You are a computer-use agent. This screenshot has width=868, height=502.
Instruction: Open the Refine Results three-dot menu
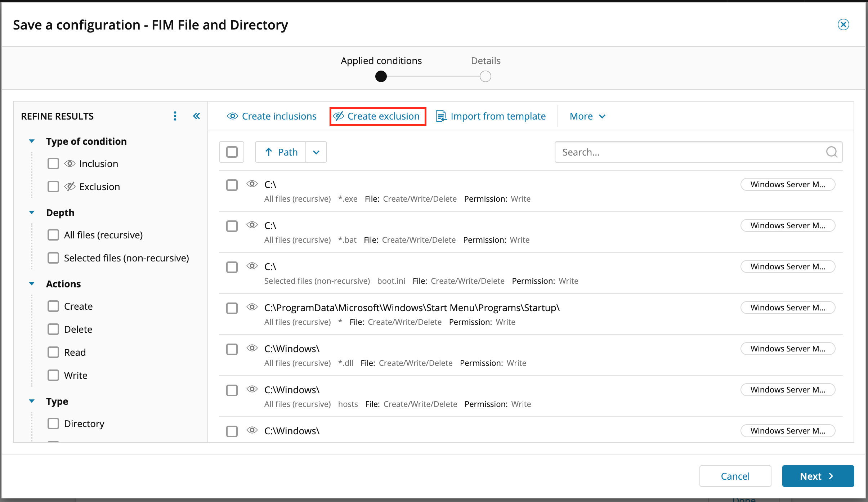[x=175, y=116]
